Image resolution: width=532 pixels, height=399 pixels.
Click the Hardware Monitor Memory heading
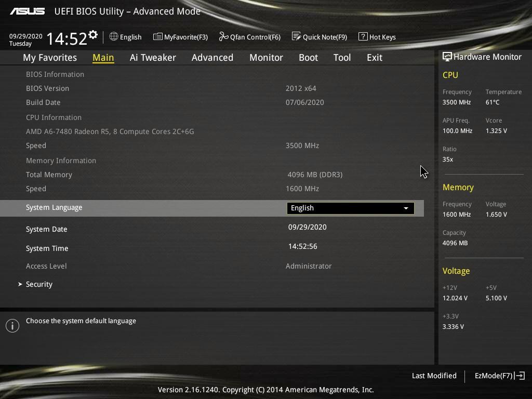(458, 187)
